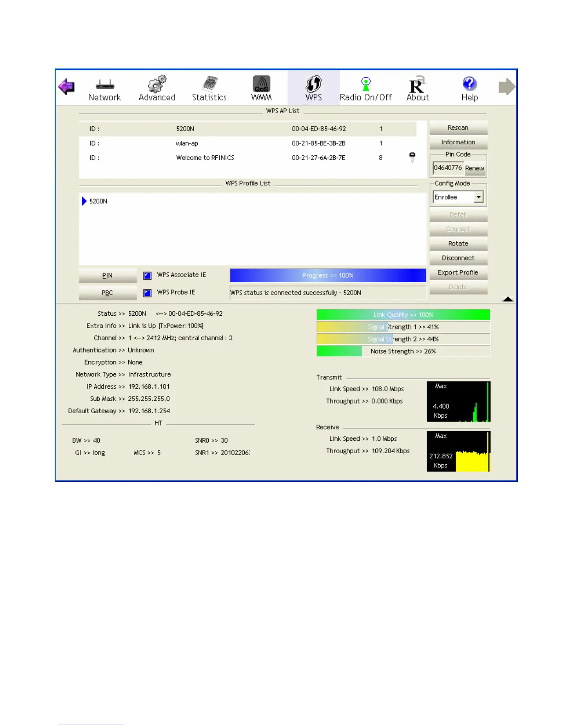Click the Receive throughput graph
The image size is (563, 728).
[x=459, y=451]
